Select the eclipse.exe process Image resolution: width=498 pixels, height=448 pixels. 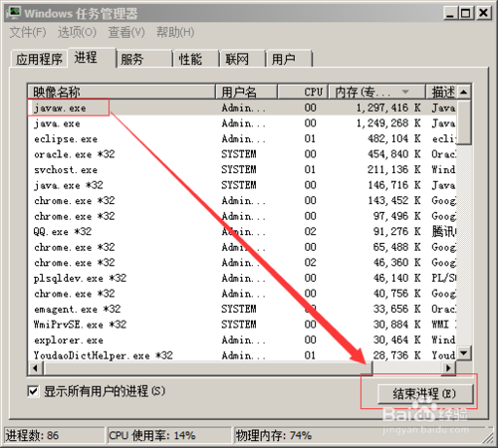click(242, 138)
